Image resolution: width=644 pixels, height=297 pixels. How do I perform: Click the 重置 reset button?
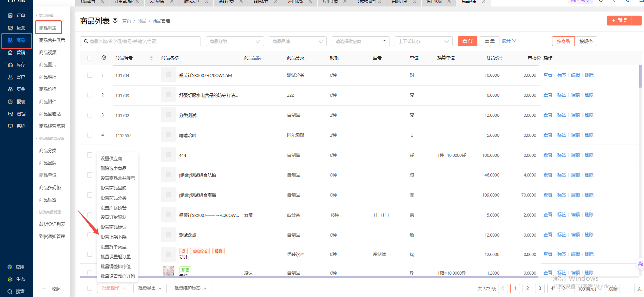pyautogui.click(x=490, y=41)
